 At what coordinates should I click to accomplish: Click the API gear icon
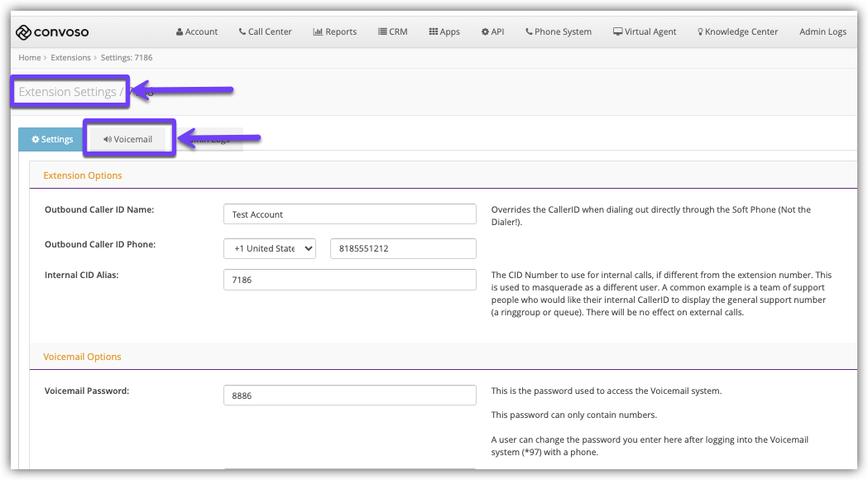click(485, 32)
